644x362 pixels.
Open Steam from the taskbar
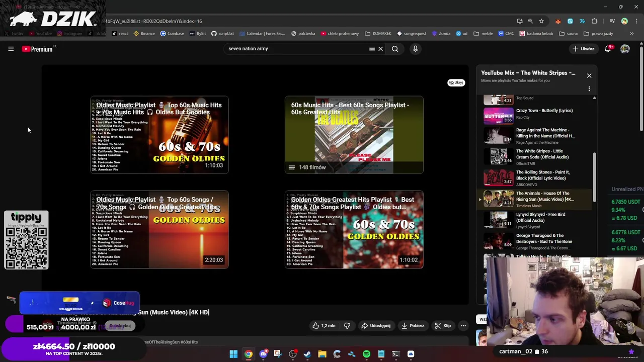(x=307, y=354)
